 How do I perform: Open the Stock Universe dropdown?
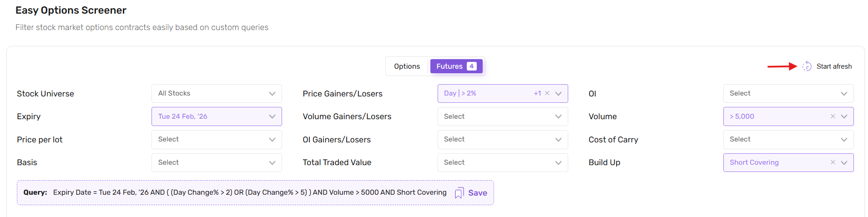(217, 93)
